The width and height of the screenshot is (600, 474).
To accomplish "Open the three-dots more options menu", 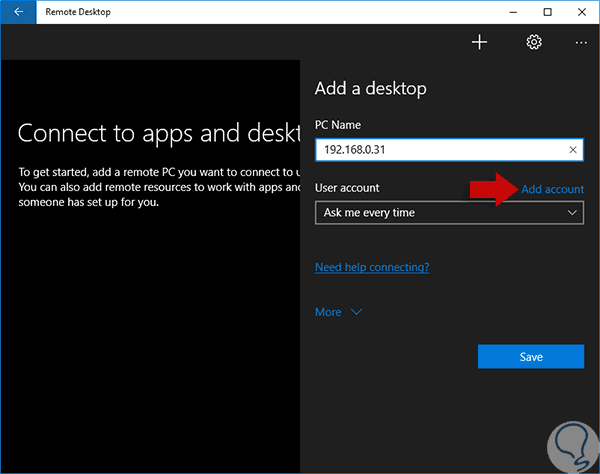I will pyautogui.click(x=582, y=42).
